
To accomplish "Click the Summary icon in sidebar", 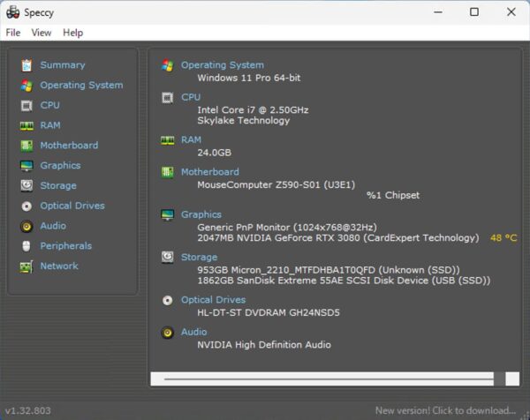I will click(x=26, y=65).
